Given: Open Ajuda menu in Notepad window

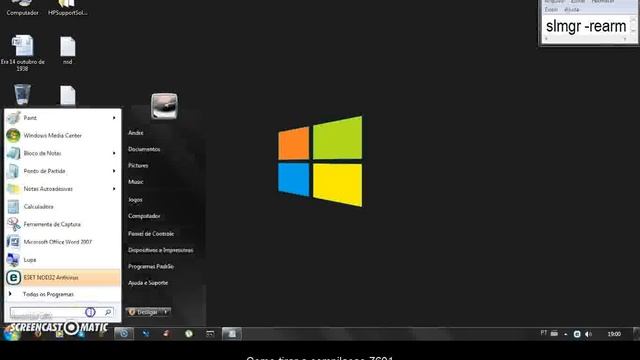Looking at the screenshot, I should (x=571, y=9).
